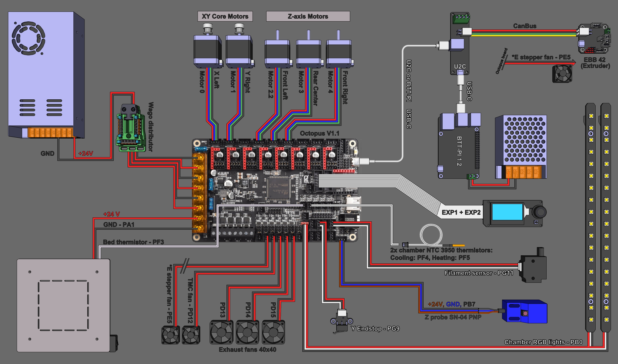Click the XY Core Motors label
This screenshot has width=618, height=364.
(x=225, y=16)
